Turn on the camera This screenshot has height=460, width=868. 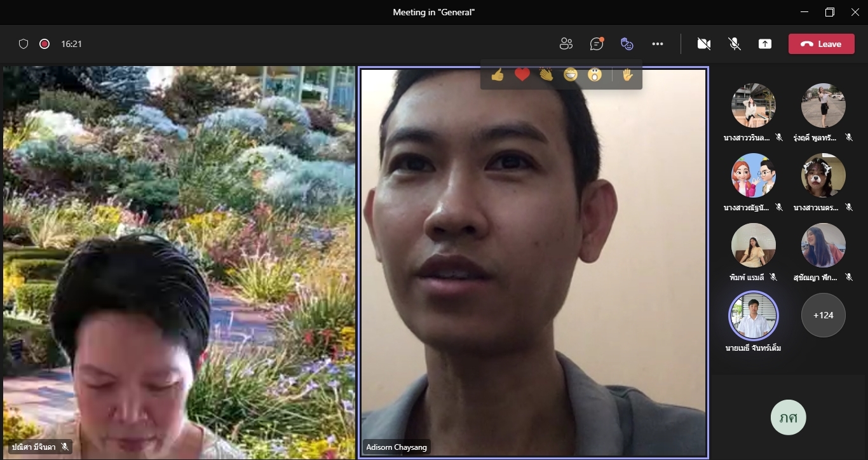click(x=703, y=44)
